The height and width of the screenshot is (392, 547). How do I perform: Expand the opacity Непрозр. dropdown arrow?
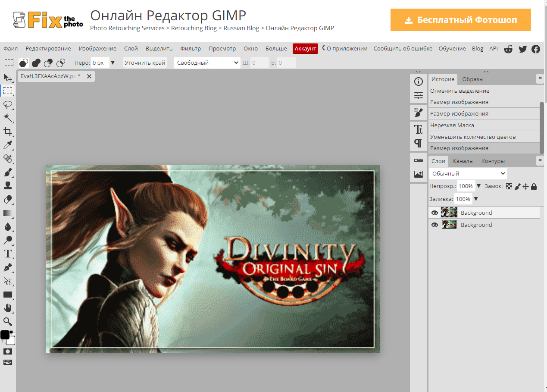[478, 186]
